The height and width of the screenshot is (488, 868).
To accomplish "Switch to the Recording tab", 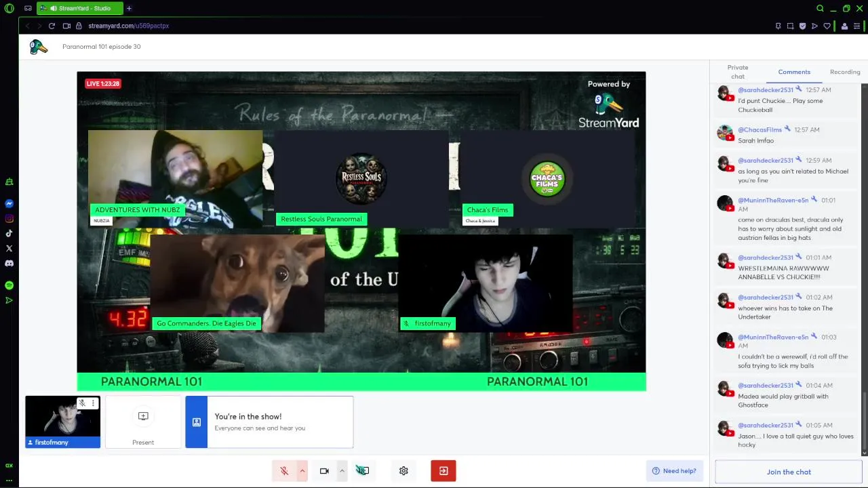I will 845,72.
